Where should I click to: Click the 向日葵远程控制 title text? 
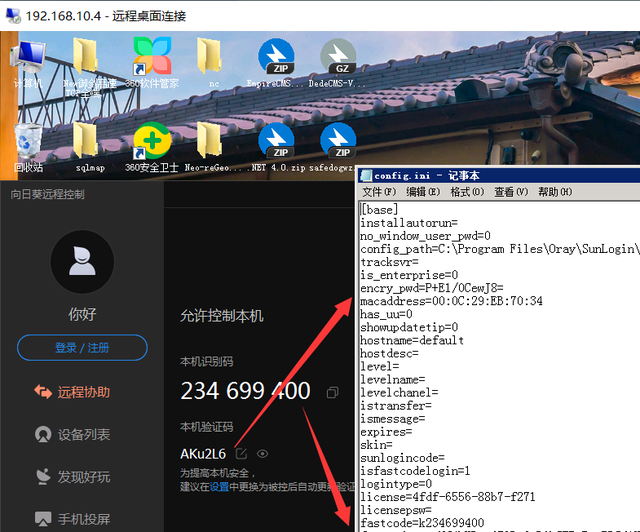47,194
